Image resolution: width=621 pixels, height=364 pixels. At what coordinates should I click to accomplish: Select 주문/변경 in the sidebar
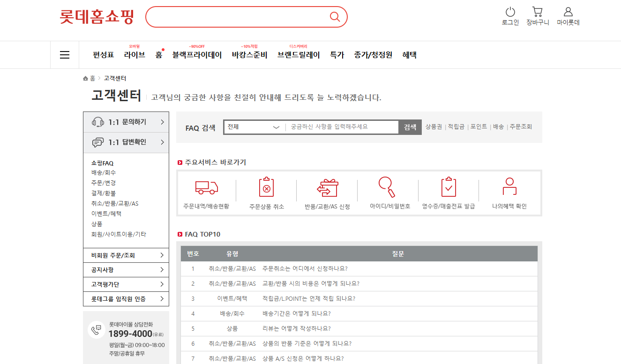pos(104,183)
